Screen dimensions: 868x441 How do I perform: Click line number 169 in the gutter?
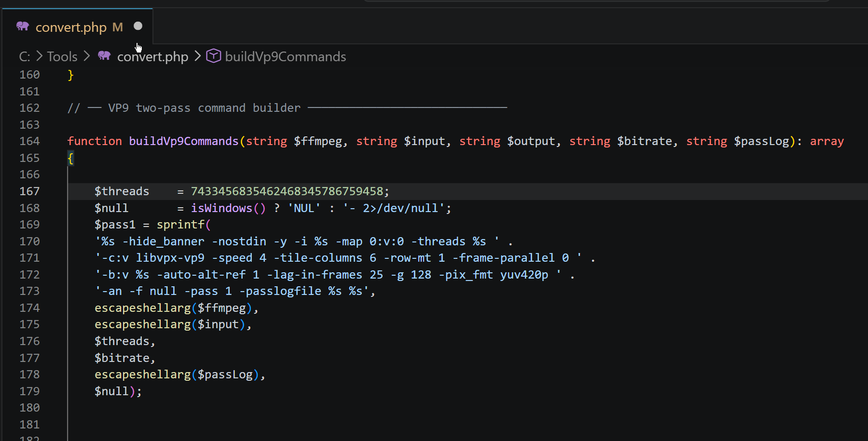tap(29, 225)
